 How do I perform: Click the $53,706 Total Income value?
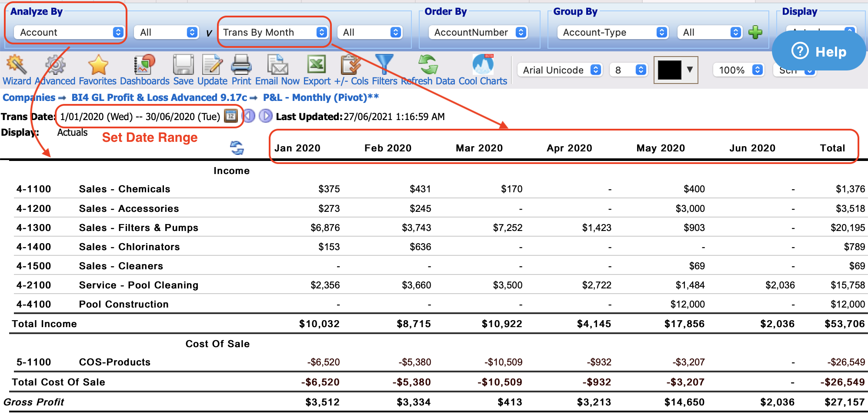point(845,324)
